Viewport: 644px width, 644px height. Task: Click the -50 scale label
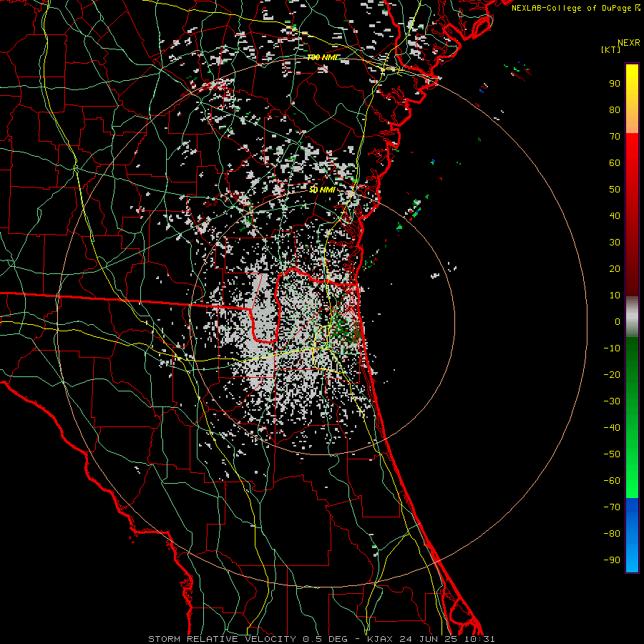[612, 454]
